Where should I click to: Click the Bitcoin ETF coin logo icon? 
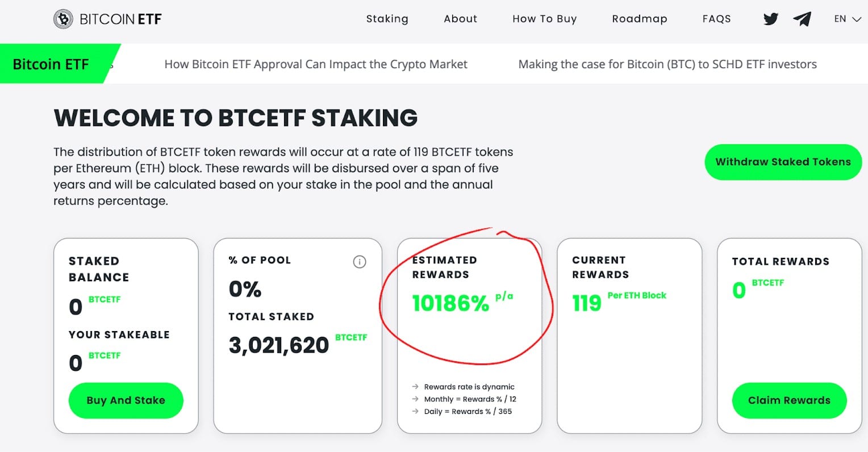point(63,19)
